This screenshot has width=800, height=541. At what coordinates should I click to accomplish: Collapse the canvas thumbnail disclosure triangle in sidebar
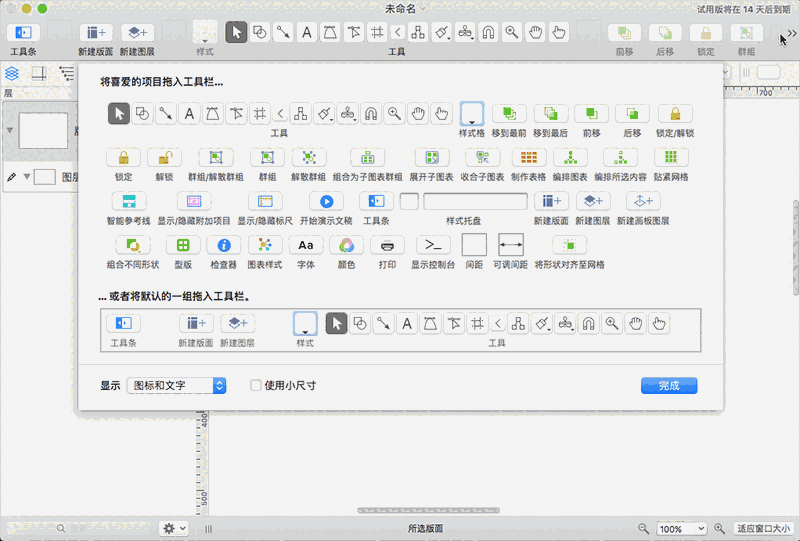click(10, 131)
